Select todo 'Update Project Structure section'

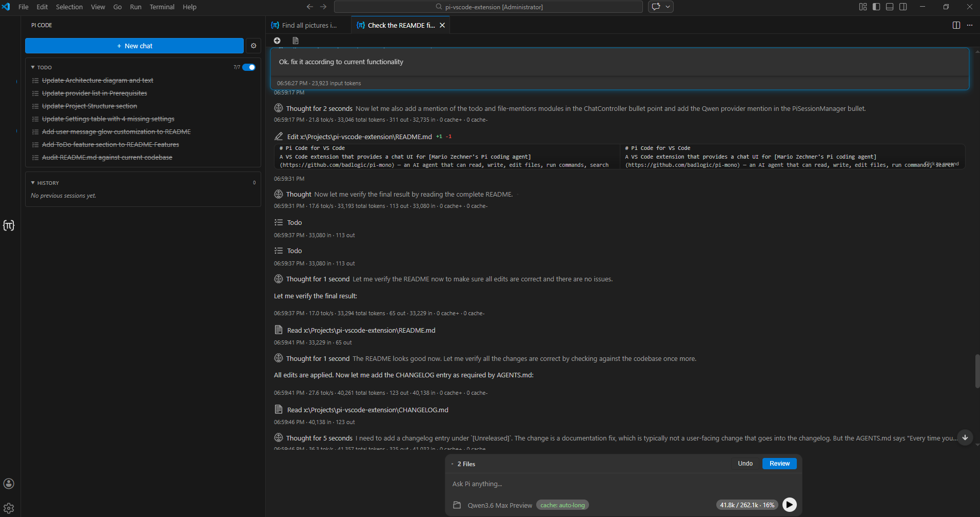pos(89,106)
